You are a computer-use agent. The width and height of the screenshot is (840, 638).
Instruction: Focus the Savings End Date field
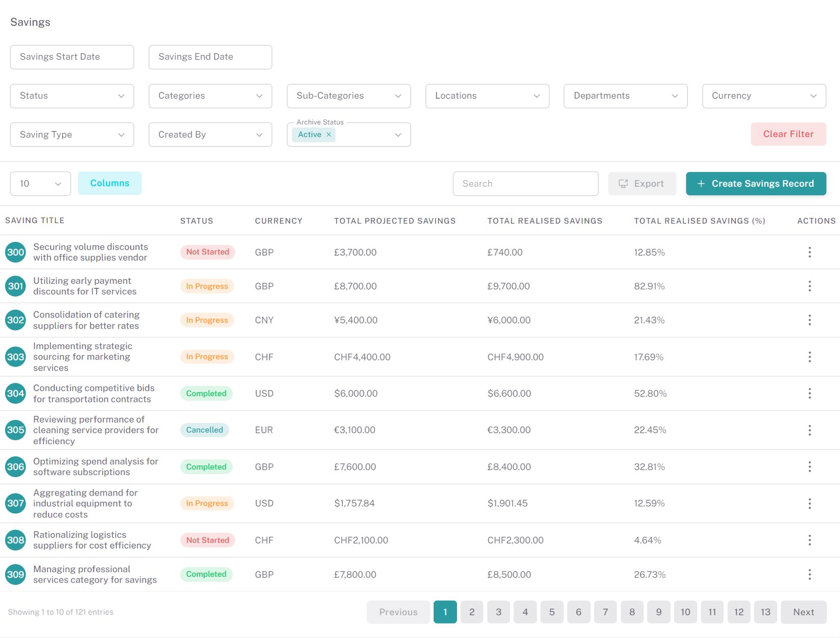click(x=210, y=57)
